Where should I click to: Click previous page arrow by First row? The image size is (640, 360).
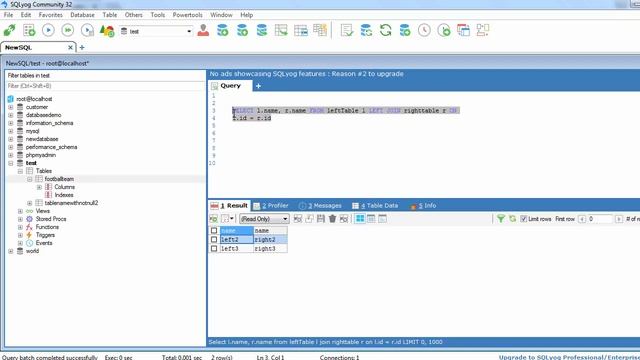[x=582, y=219]
